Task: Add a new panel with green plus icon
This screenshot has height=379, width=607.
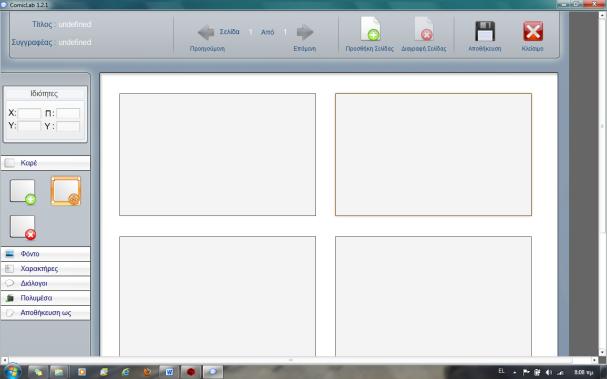Action: (x=23, y=192)
